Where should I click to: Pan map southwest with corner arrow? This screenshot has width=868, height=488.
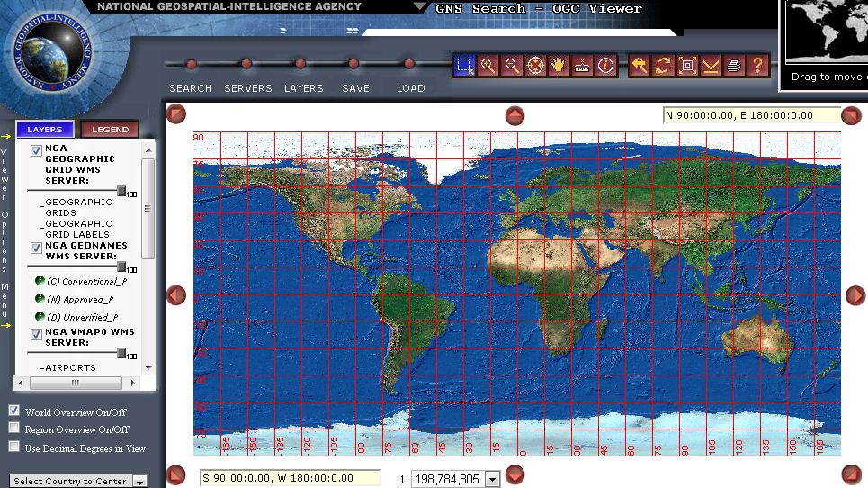coord(176,474)
